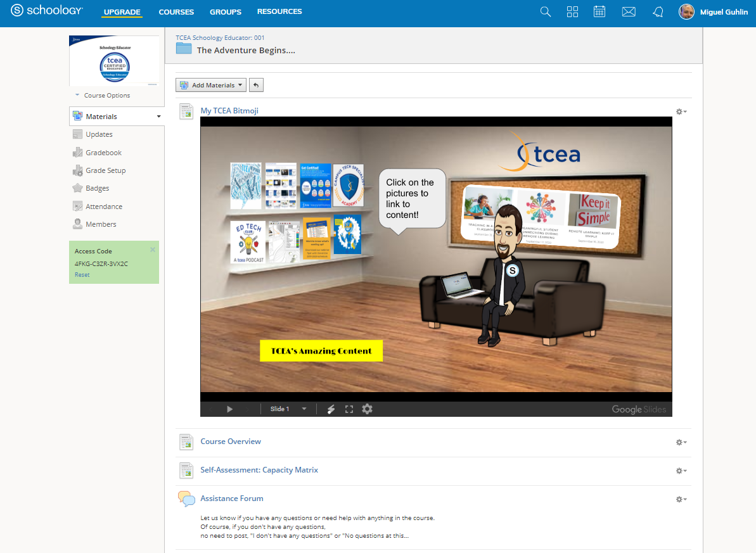This screenshot has width=756, height=553.
Task: Click the fullscreen icon in the slide player
Action: 349,409
